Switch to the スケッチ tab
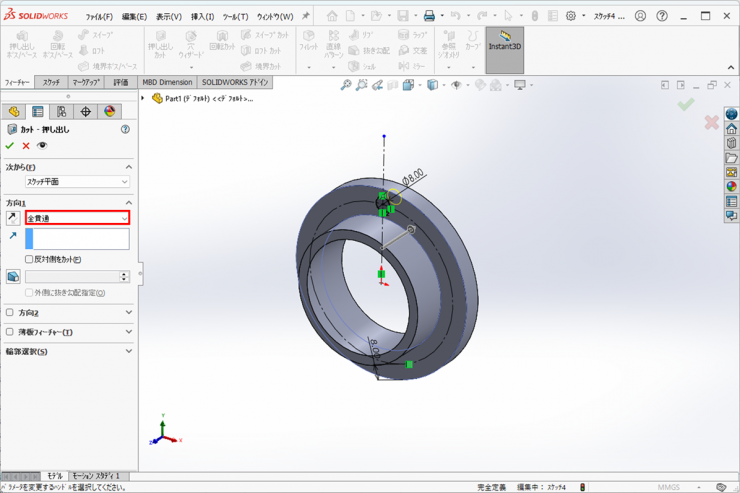The width and height of the screenshot is (740, 493). click(51, 82)
